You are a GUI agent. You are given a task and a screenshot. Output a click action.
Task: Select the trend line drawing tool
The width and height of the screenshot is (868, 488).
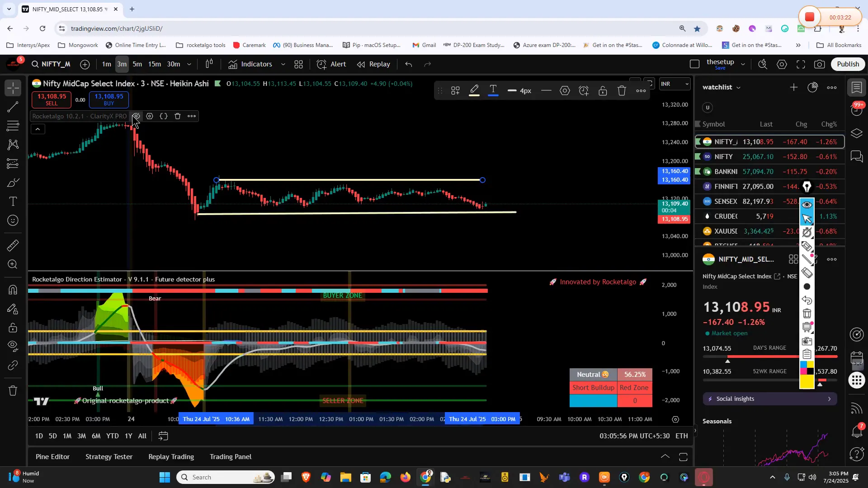tap(13, 107)
